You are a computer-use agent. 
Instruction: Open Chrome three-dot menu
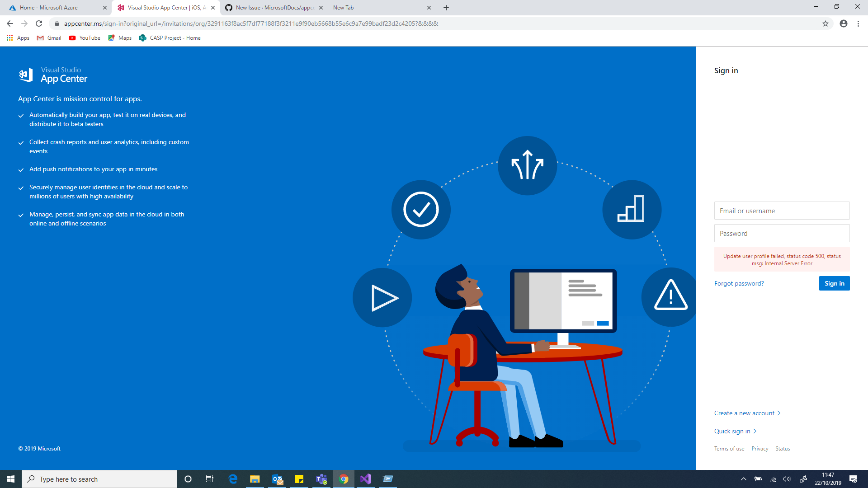pos(858,23)
